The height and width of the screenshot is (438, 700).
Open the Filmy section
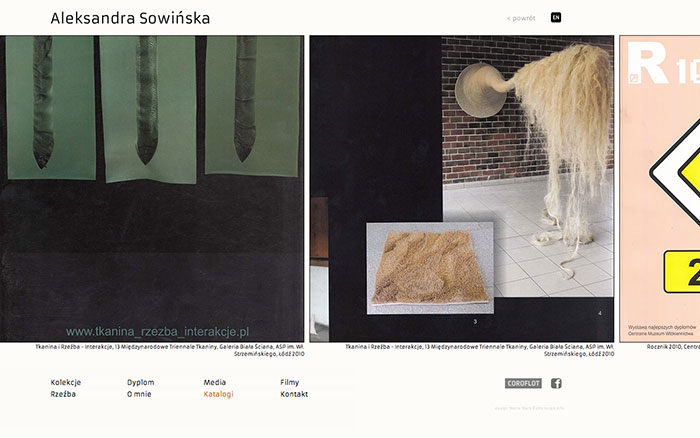pos(290,382)
